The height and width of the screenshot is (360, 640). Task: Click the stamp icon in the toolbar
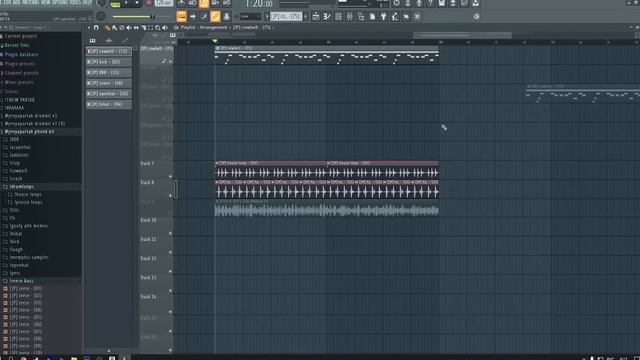click(227, 16)
